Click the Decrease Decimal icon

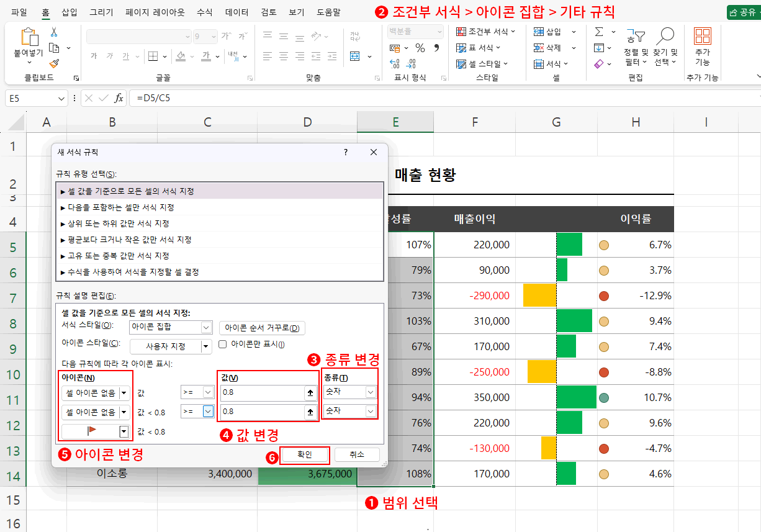point(410,63)
